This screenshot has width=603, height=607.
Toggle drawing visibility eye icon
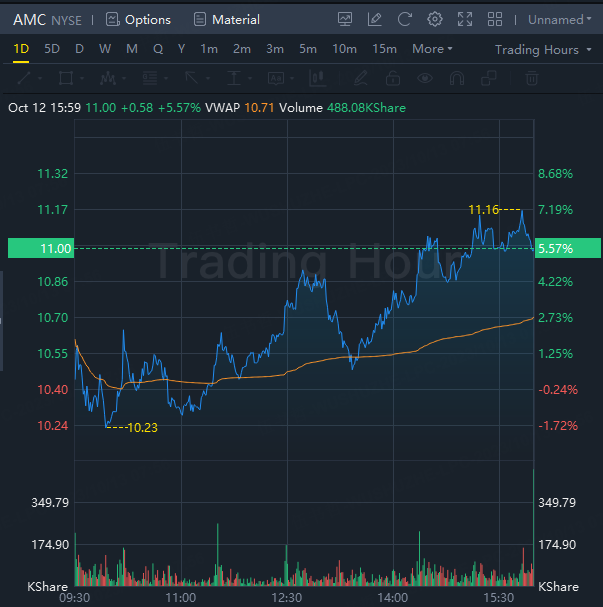click(425, 78)
